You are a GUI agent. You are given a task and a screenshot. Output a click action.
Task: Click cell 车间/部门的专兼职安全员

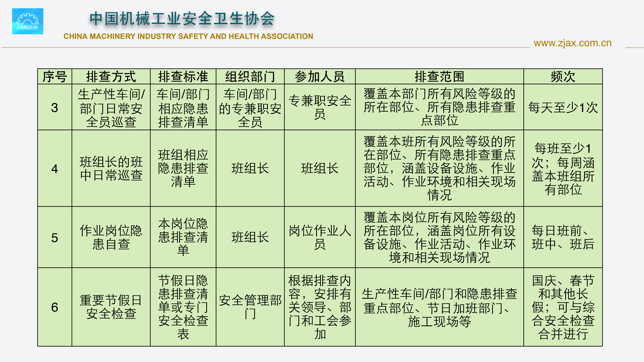click(250, 107)
